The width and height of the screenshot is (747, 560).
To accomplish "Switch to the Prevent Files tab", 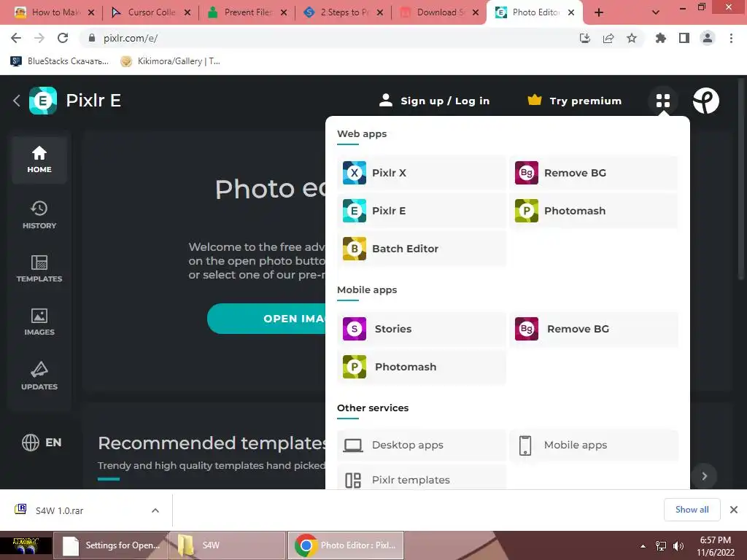I will pyautogui.click(x=247, y=12).
